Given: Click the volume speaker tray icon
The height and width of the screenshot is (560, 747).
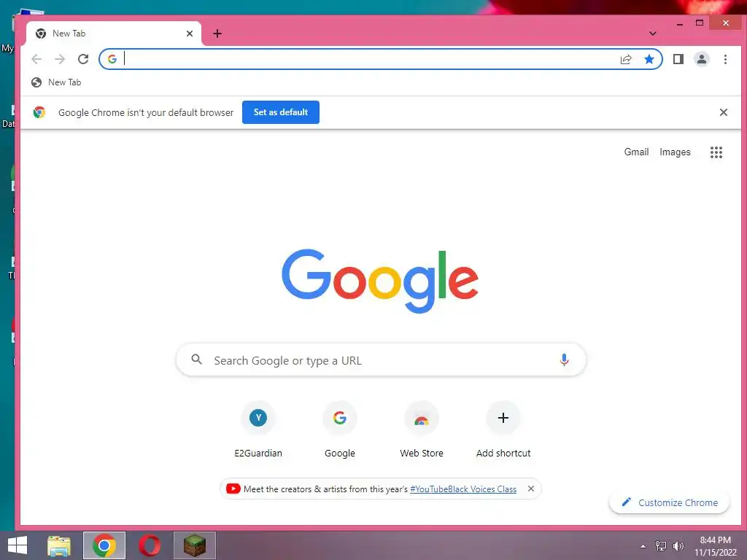Looking at the screenshot, I should (x=678, y=546).
